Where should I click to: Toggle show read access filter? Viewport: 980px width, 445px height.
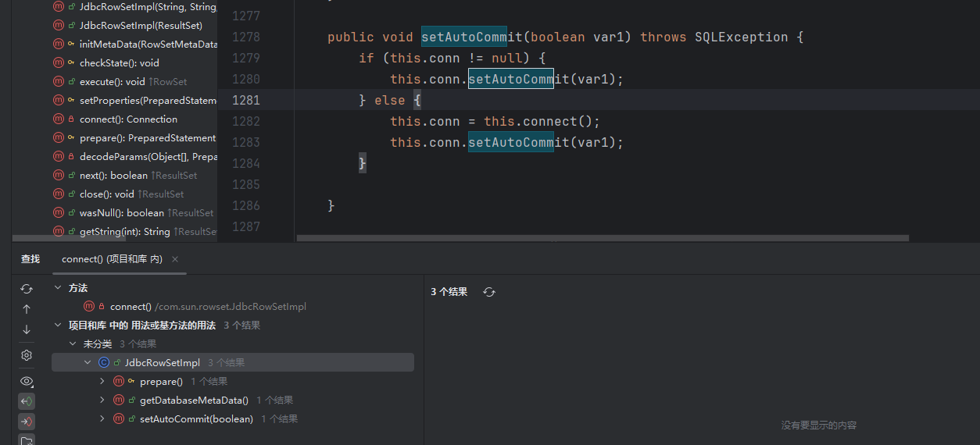coord(27,401)
